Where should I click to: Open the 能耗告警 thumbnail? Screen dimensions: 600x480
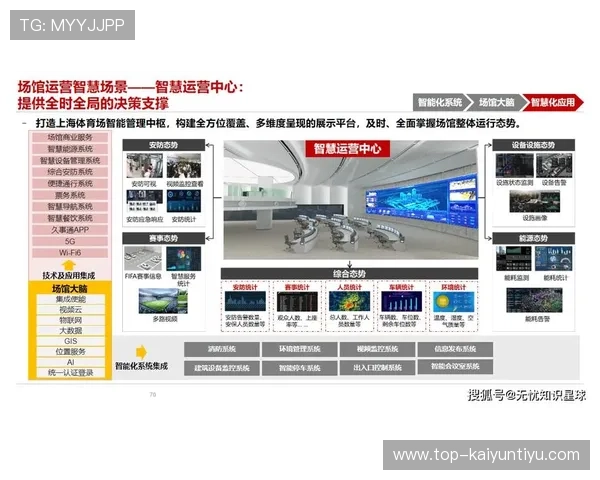tap(534, 300)
